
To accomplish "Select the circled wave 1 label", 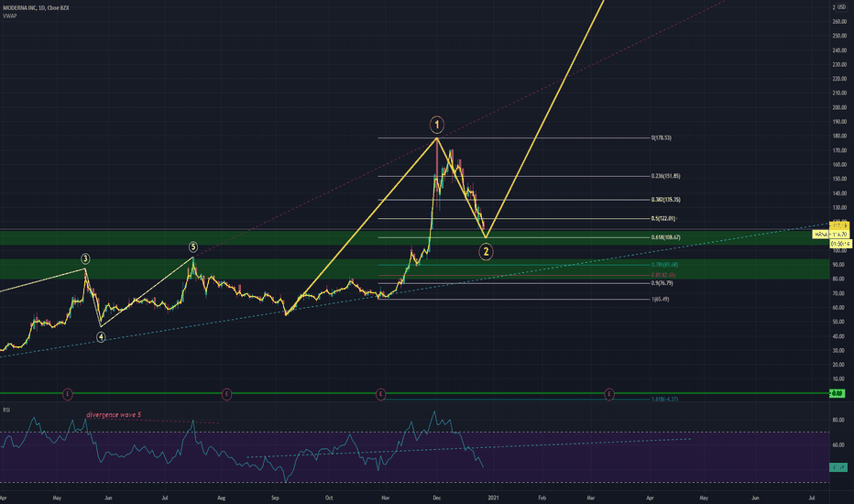I will coord(437,125).
